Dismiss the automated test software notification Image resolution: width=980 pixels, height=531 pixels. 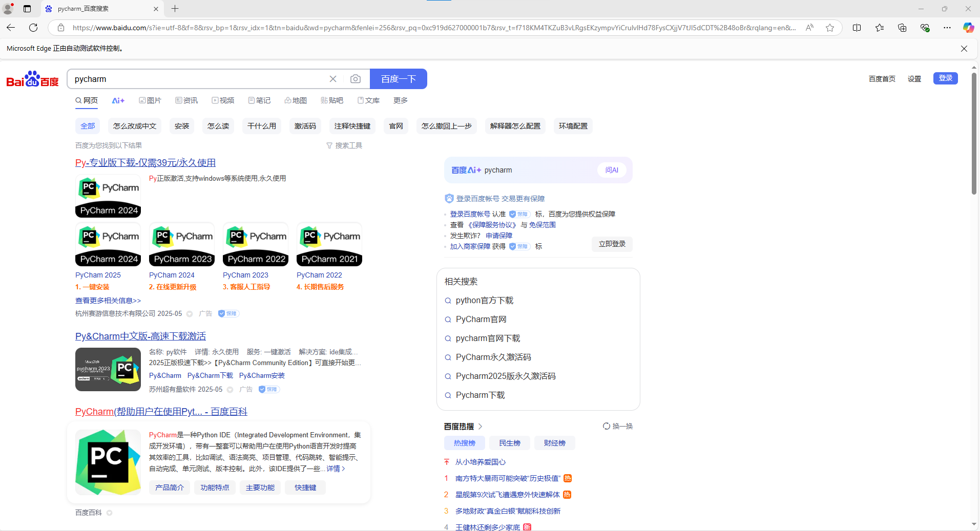[x=964, y=49]
